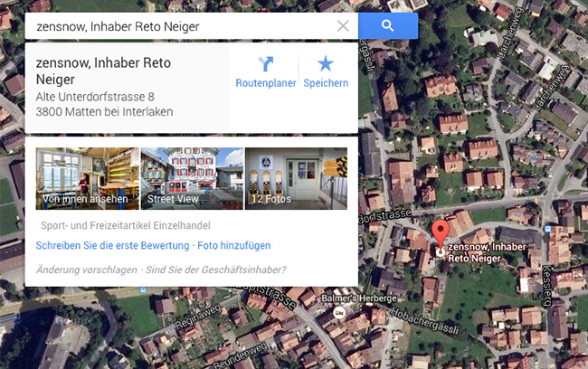This screenshot has width=588, height=369.
Task: Open the 'Von innen ansehen' thumbnail
Action: (x=88, y=178)
